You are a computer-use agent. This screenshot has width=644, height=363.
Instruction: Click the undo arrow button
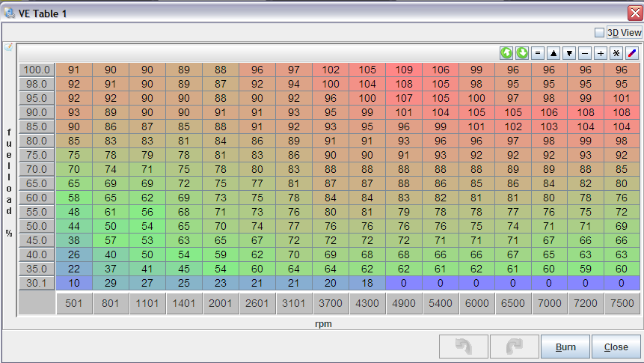464,347
